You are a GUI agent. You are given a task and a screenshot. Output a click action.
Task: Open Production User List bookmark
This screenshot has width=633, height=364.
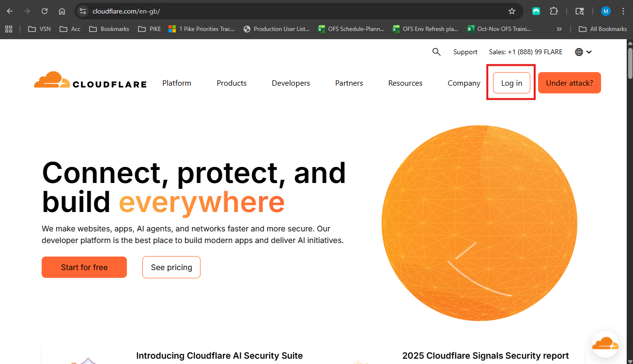point(277,29)
